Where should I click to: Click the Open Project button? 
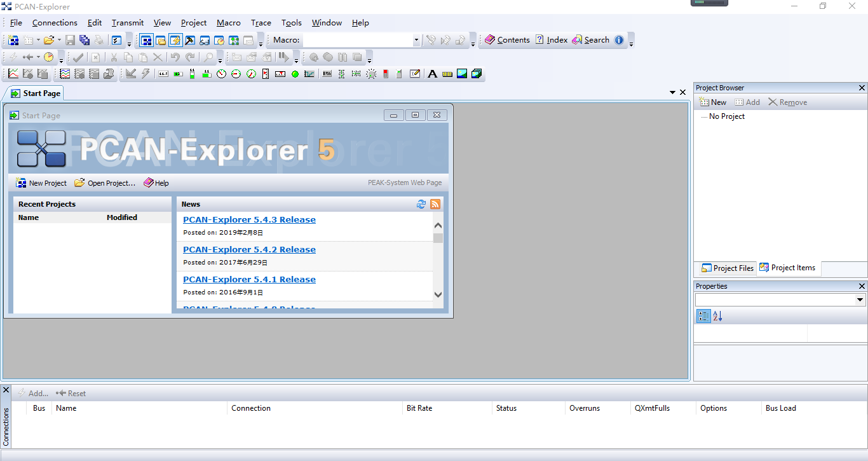(104, 183)
